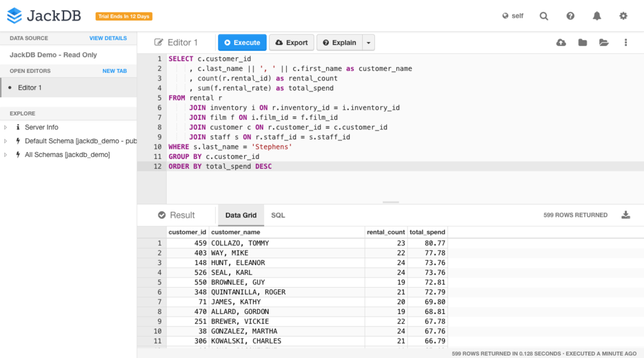Click the 599 ROWS RETURNED label
Screen dimensions: 644x358
pyautogui.click(x=575, y=215)
